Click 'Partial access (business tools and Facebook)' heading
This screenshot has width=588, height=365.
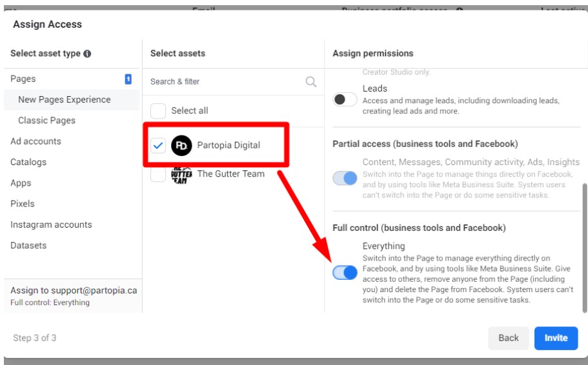pyautogui.click(x=425, y=144)
